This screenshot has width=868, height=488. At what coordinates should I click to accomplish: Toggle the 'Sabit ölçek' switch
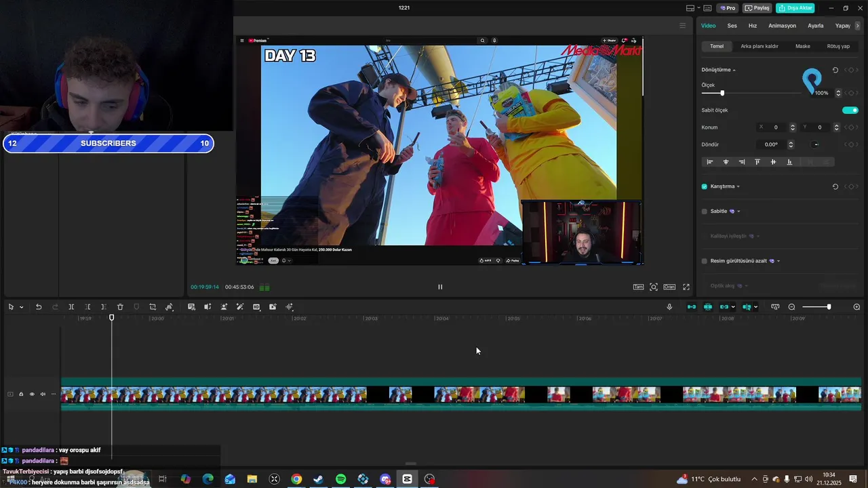(850, 110)
